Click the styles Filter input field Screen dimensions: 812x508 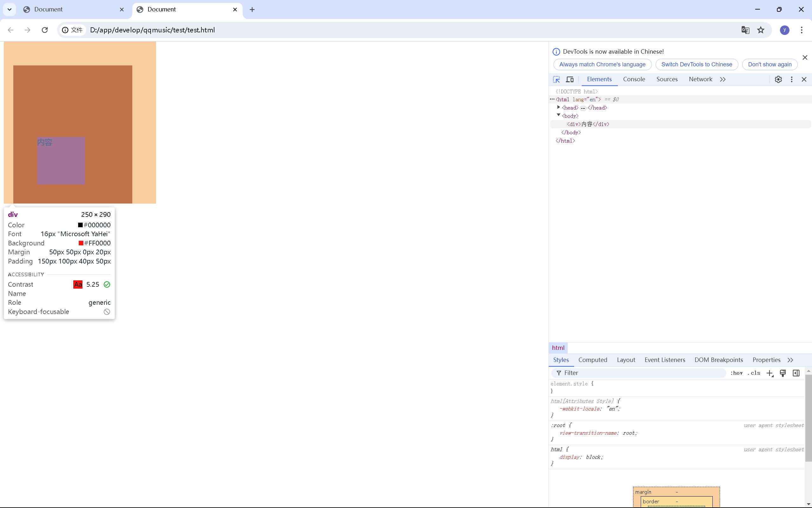pos(638,373)
